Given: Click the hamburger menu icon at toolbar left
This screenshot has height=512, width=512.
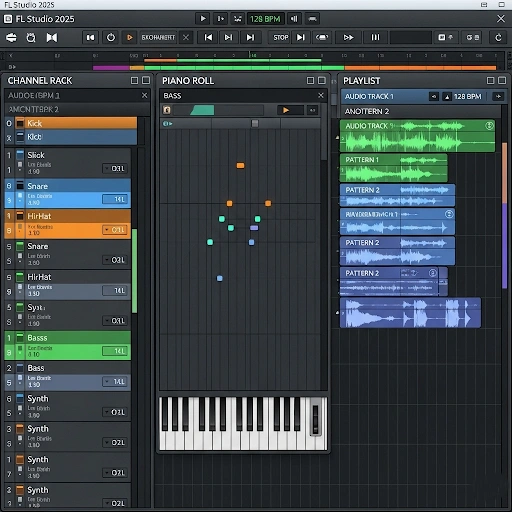Looking at the screenshot, I should 11,37.
